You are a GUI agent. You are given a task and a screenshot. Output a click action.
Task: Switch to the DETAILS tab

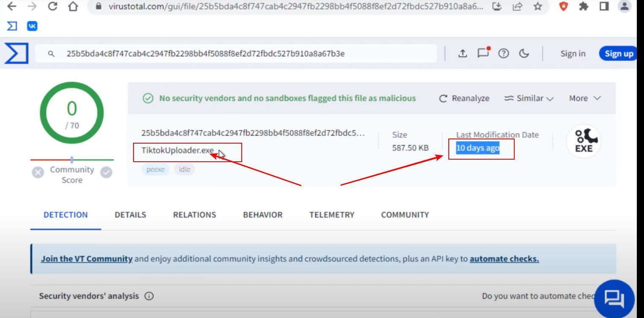[130, 215]
